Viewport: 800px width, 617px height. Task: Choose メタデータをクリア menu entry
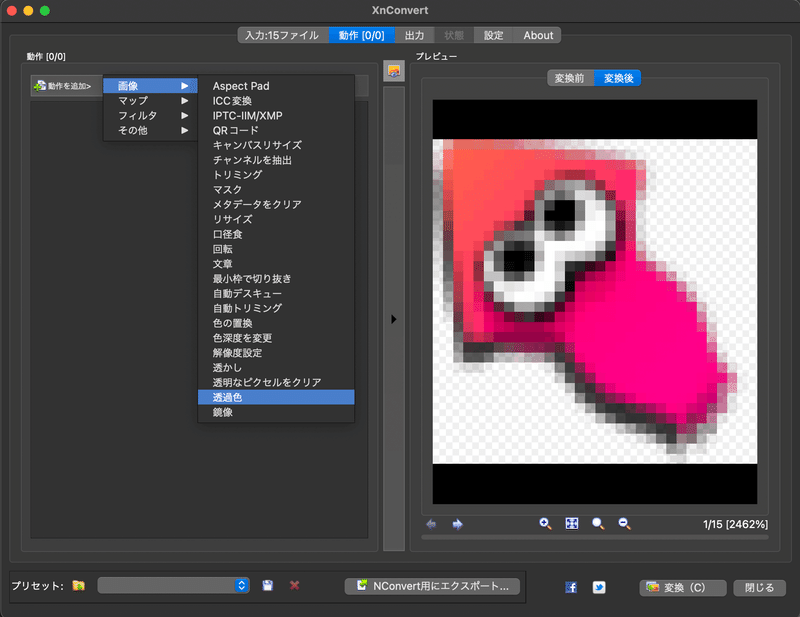point(276,205)
